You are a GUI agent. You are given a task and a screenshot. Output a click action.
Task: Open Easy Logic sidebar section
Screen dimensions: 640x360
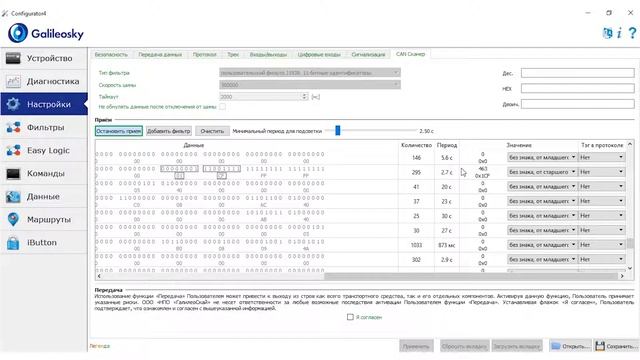point(44,150)
